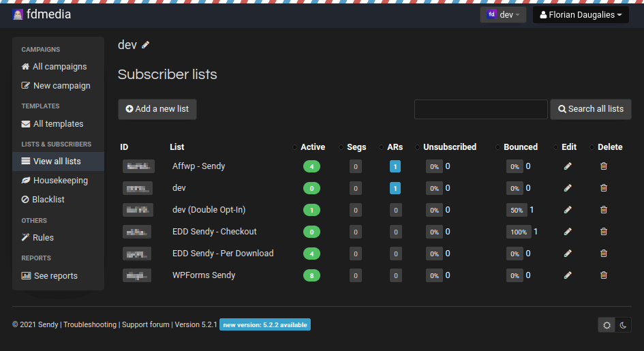
Task: Click the fdmedia logo icon
Action: (18, 15)
